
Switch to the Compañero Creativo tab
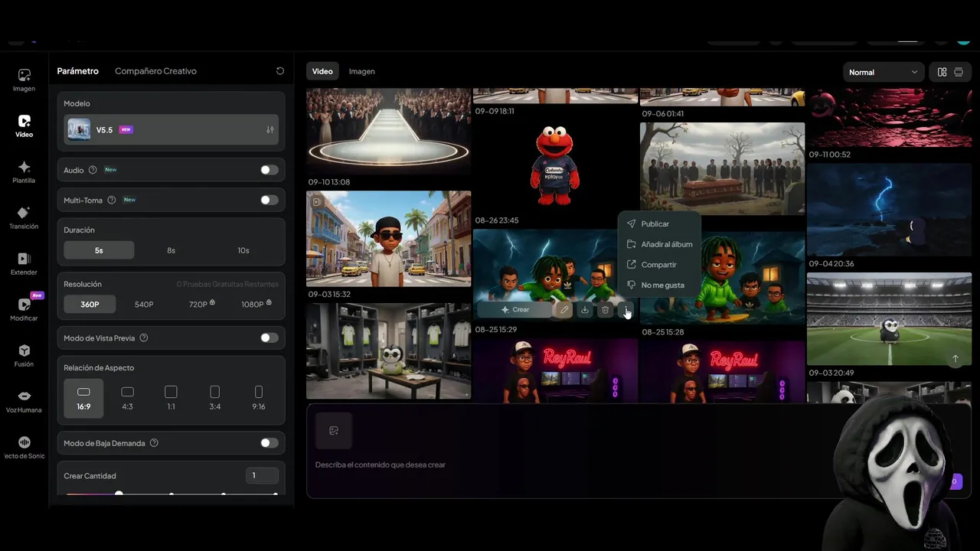pyautogui.click(x=155, y=71)
